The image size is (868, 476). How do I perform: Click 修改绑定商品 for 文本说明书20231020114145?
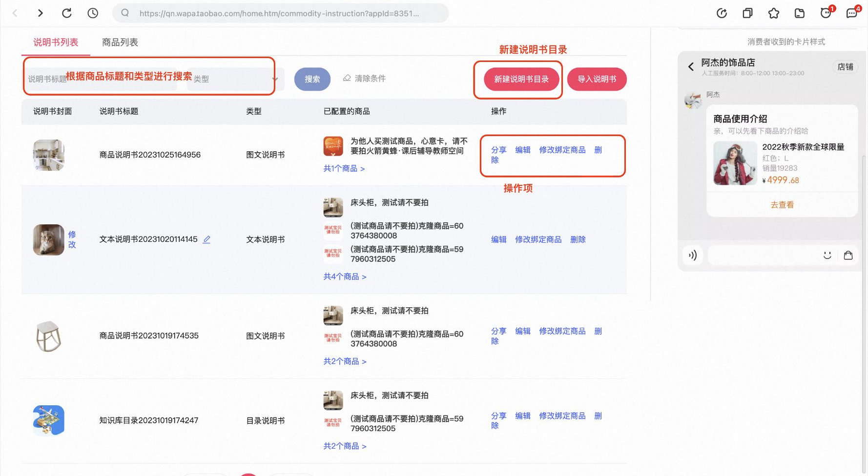coord(538,239)
